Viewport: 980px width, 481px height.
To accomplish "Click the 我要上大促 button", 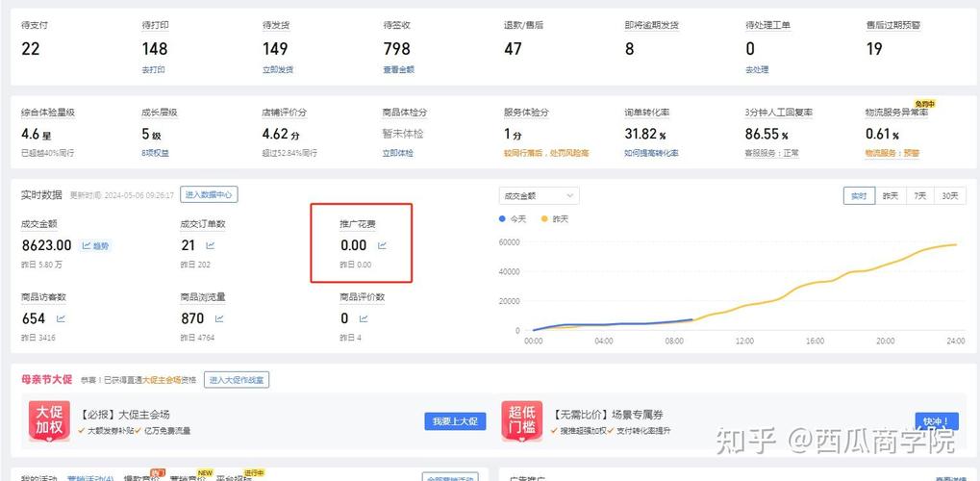I will click(x=454, y=421).
